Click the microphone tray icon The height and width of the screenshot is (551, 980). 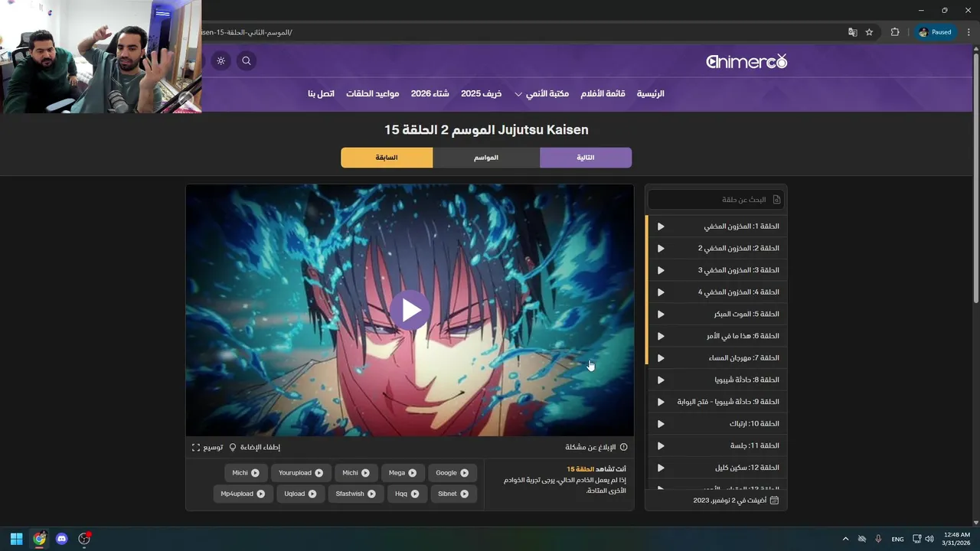878,539
